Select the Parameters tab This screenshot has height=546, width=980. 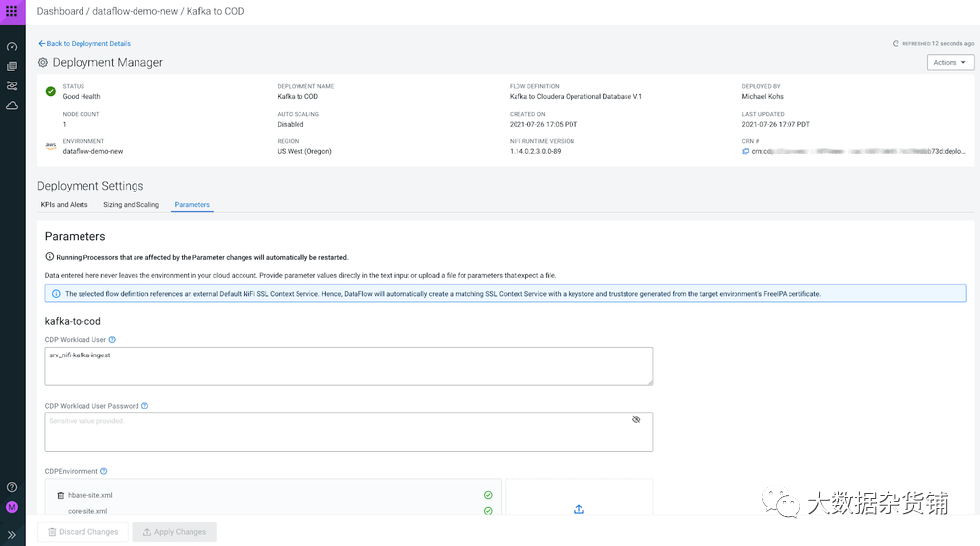pos(191,205)
